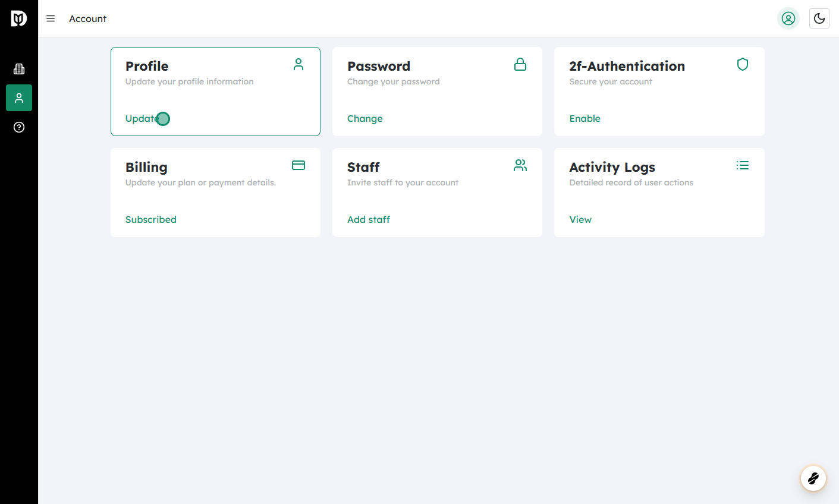Click the floating feather button bottom right

813,478
